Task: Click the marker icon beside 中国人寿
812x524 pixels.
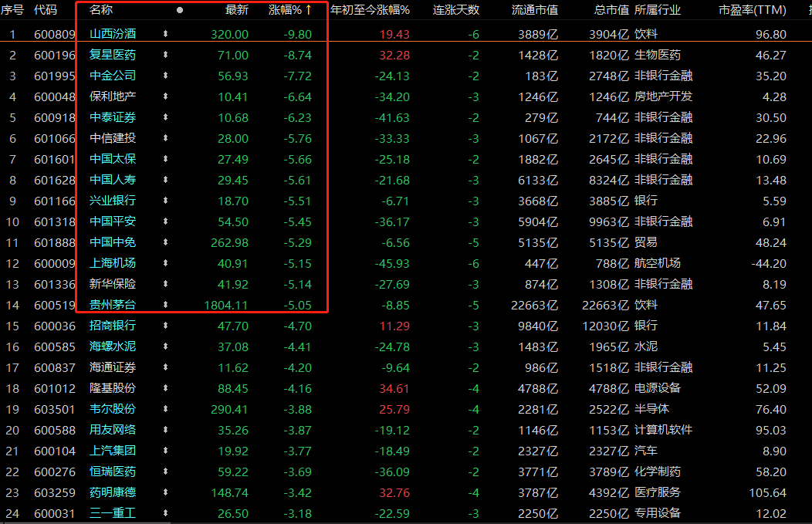Action: pyautogui.click(x=166, y=180)
